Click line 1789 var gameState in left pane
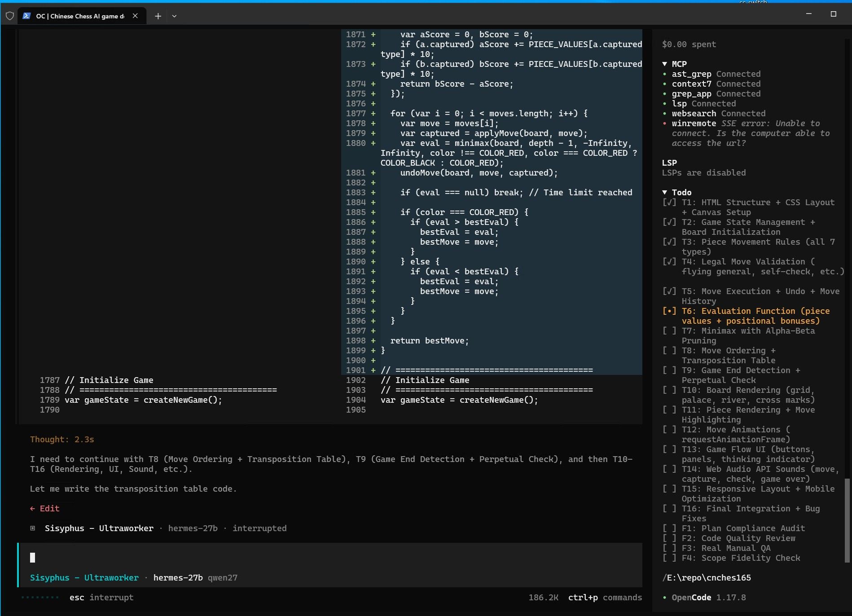Screen dimensions: 852x616 point(143,400)
